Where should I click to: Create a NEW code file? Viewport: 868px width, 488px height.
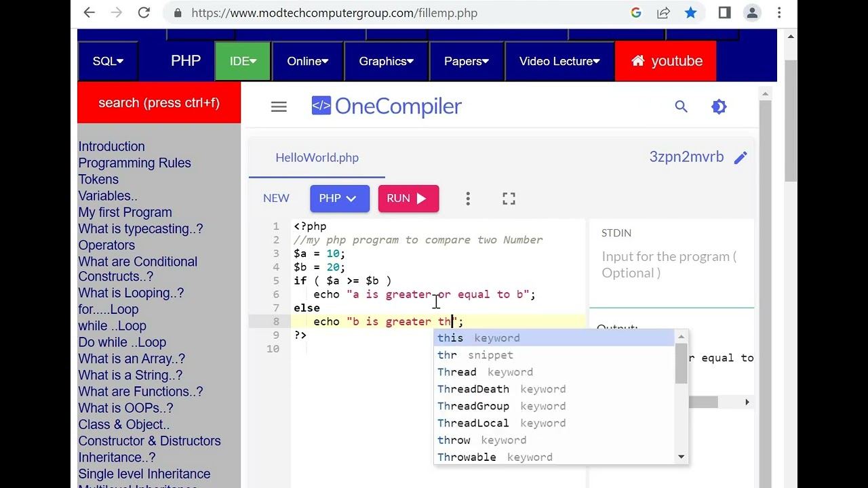coord(276,199)
